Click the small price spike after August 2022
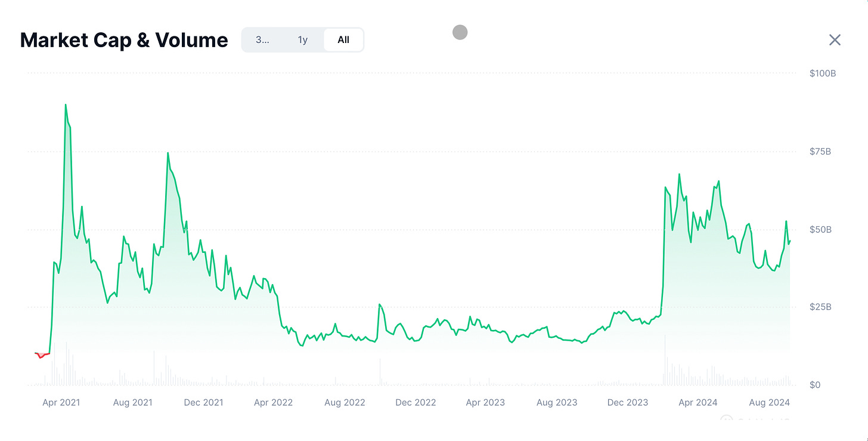The height and width of the screenshot is (441, 868). click(379, 305)
